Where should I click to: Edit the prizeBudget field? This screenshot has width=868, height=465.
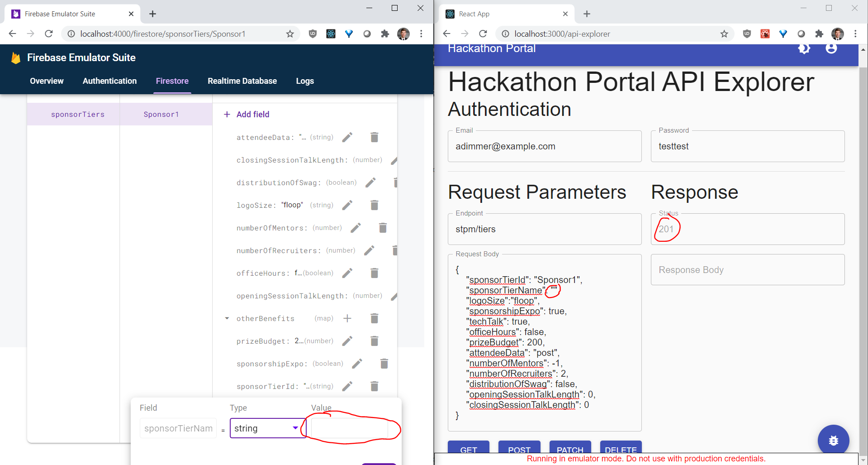click(x=347, y=341)
